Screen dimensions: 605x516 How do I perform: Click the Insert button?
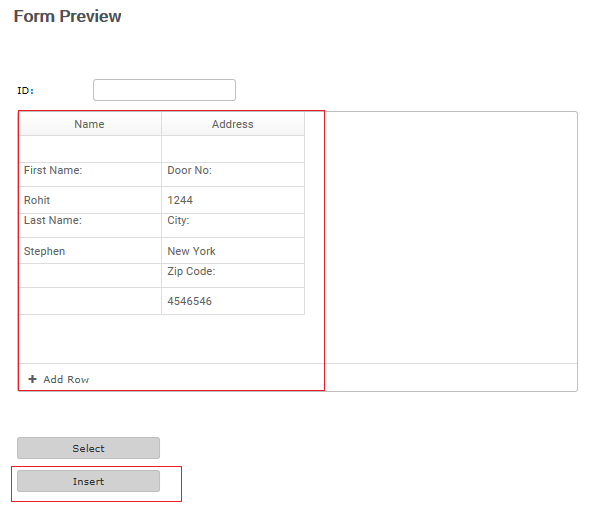click(88, 481)
